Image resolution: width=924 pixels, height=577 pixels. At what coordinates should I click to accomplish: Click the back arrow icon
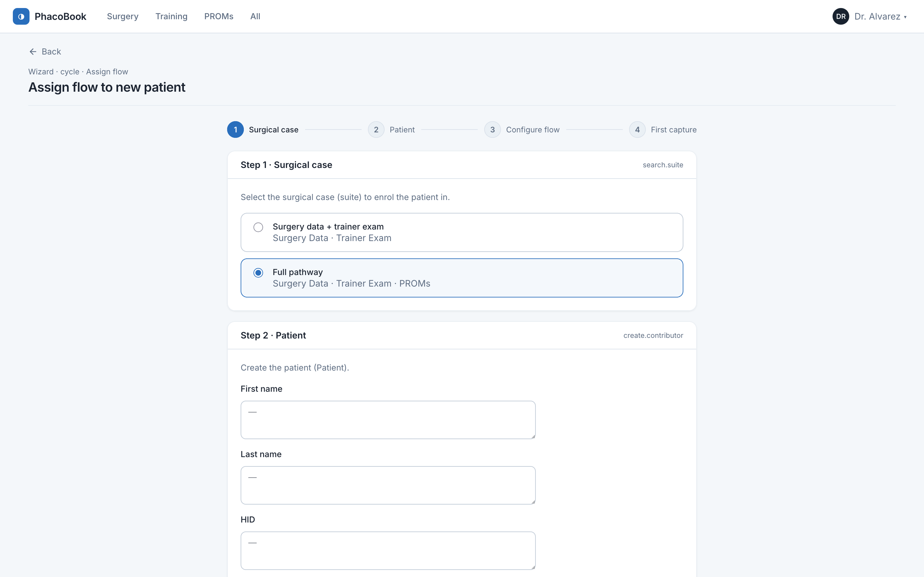click(33, 52)
